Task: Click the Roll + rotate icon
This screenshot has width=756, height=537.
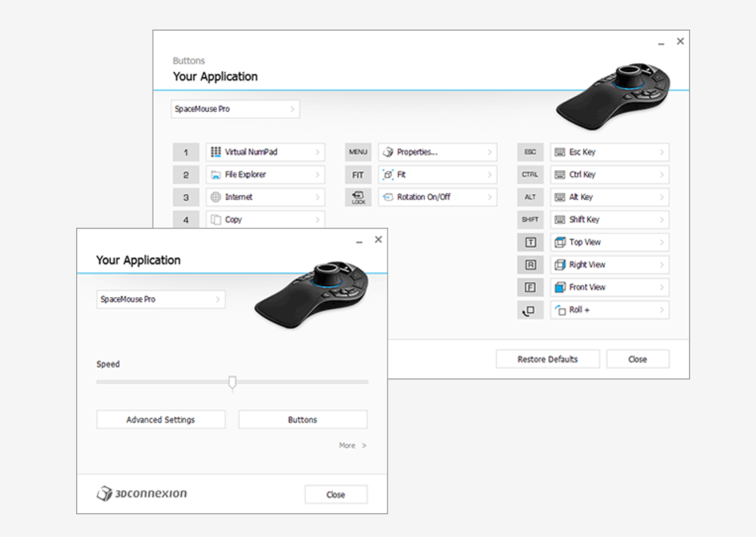Action: [560, 310]
